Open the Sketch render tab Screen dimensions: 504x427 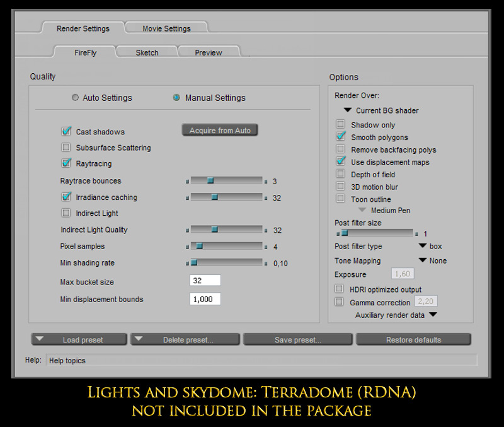point(147,52)
